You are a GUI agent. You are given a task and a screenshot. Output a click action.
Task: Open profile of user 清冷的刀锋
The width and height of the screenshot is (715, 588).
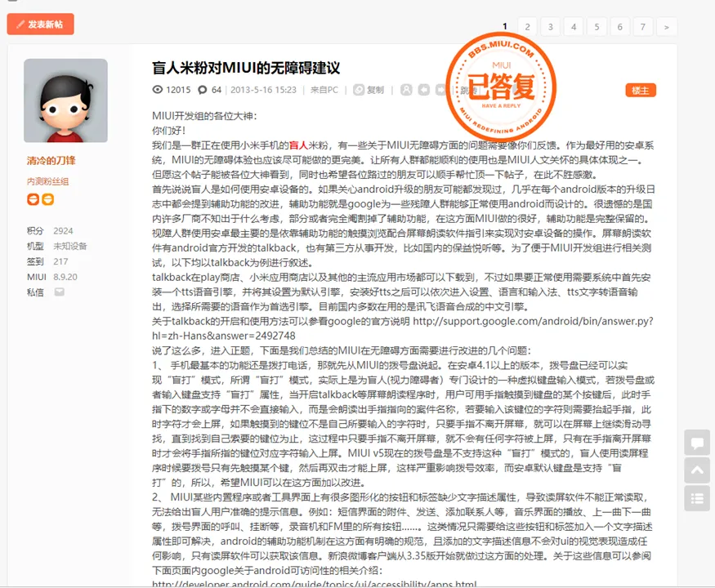point(51,160)
